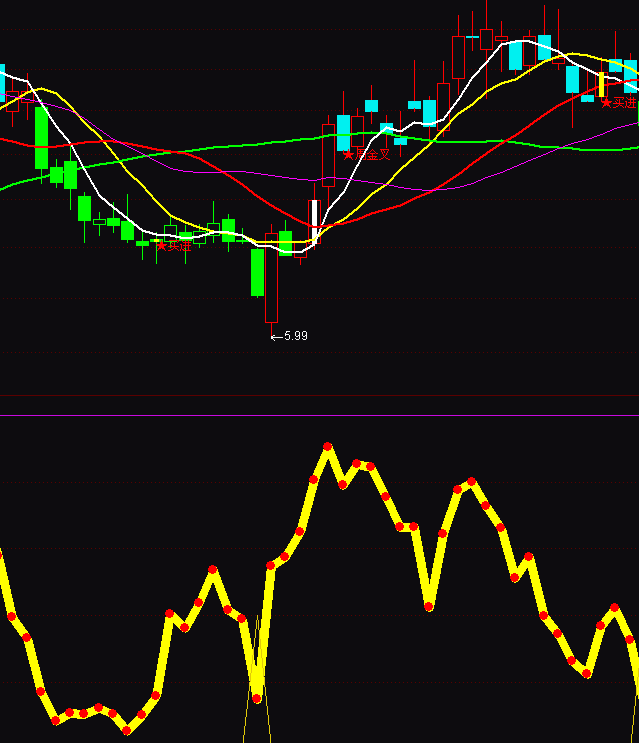
Task: Click the horizontal divider between chart panels
Action: [x=319, y=415]
